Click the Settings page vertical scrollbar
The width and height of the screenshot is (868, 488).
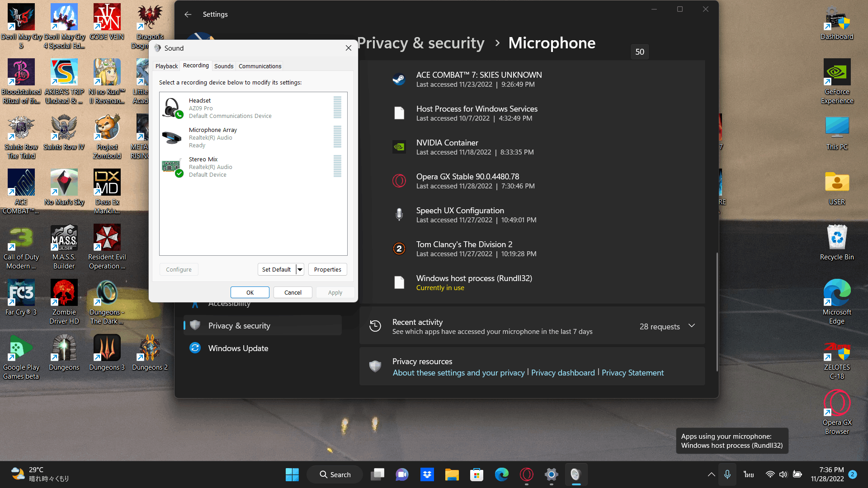717,312
